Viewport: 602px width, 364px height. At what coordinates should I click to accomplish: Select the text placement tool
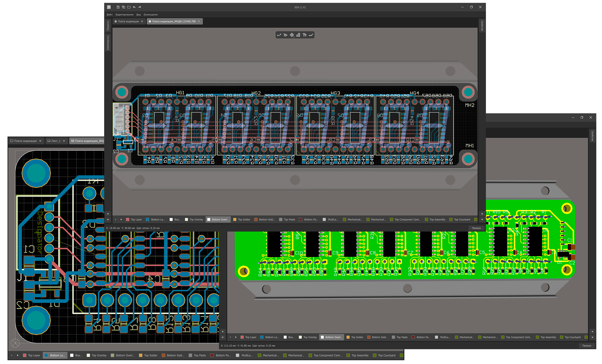point(304,35)
